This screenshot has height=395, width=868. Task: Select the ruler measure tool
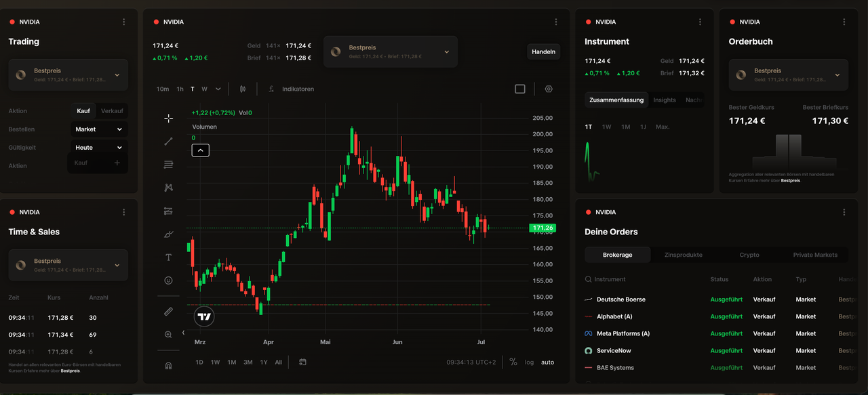[x=168, y=312]
